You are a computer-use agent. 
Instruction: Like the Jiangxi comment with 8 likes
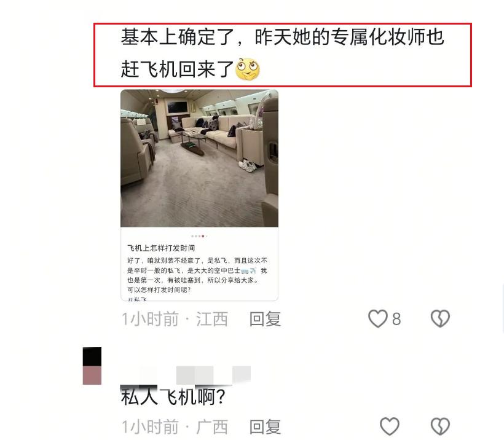coord(377,318)
